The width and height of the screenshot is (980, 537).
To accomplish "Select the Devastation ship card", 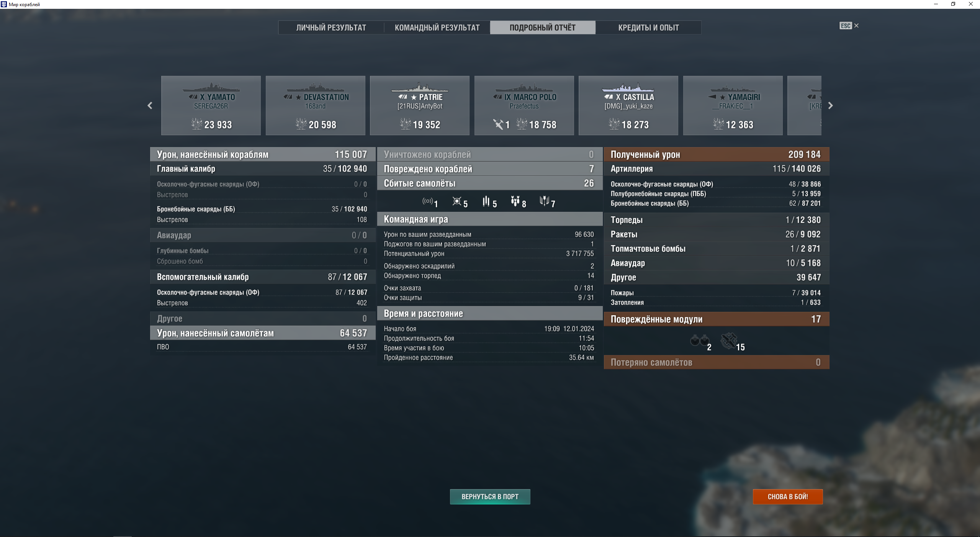I will tap(316, 105).
